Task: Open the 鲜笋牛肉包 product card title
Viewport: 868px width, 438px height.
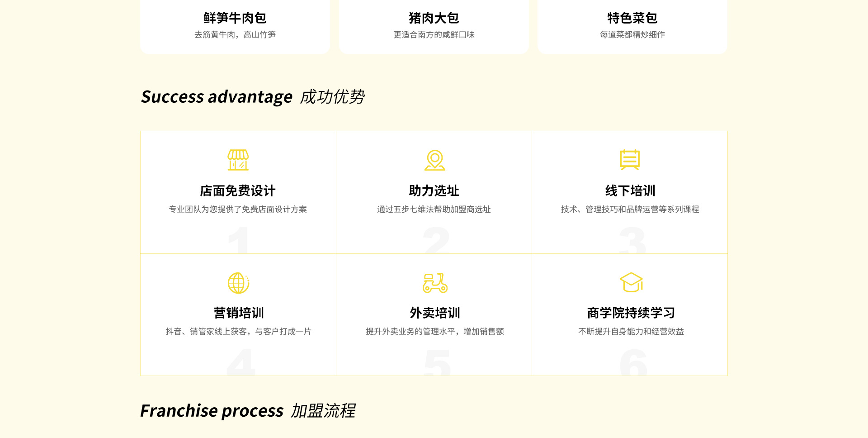Action: coord(235,18)
